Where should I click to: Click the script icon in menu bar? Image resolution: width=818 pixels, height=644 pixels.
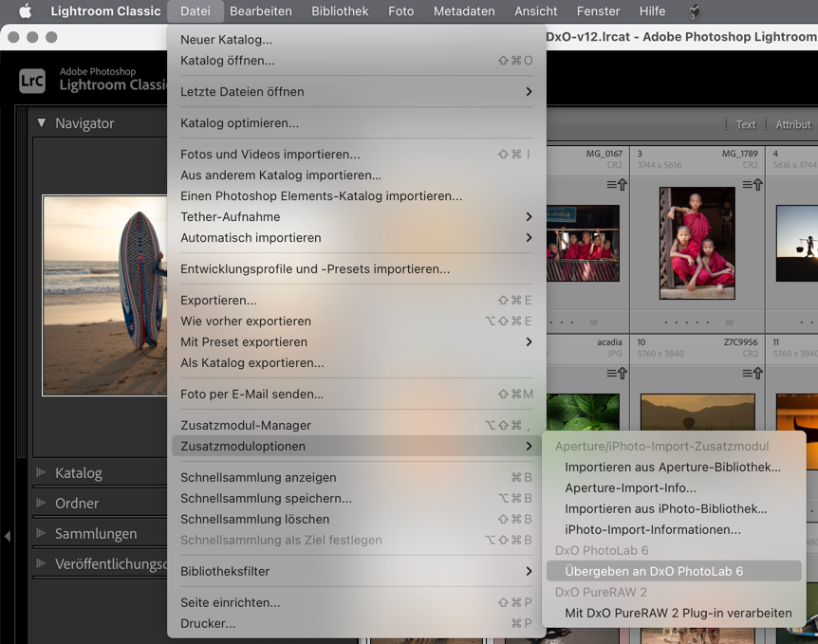695,11
